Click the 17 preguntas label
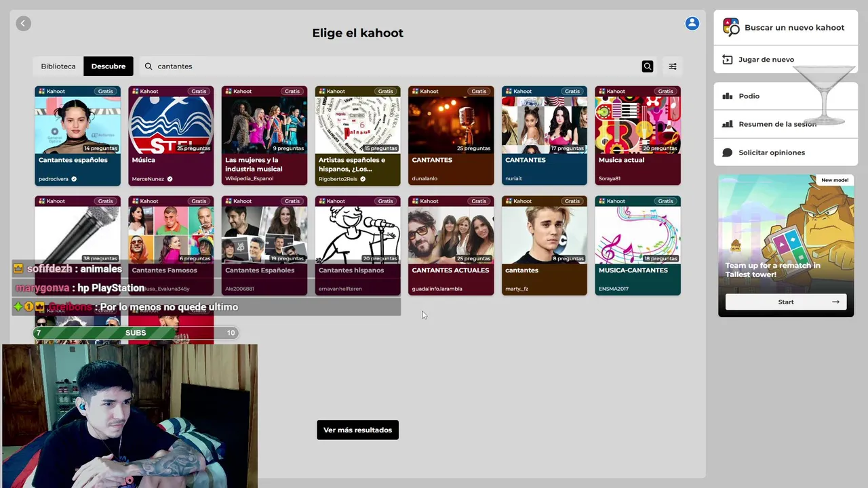The image size is (868, 488). [568, 148]
